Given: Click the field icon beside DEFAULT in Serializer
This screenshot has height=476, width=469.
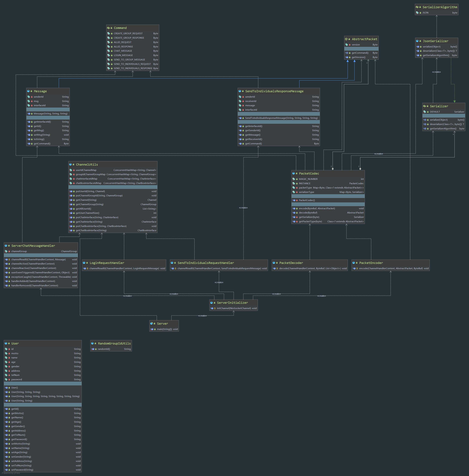Looking at the screenshot, I should [425, 112].
